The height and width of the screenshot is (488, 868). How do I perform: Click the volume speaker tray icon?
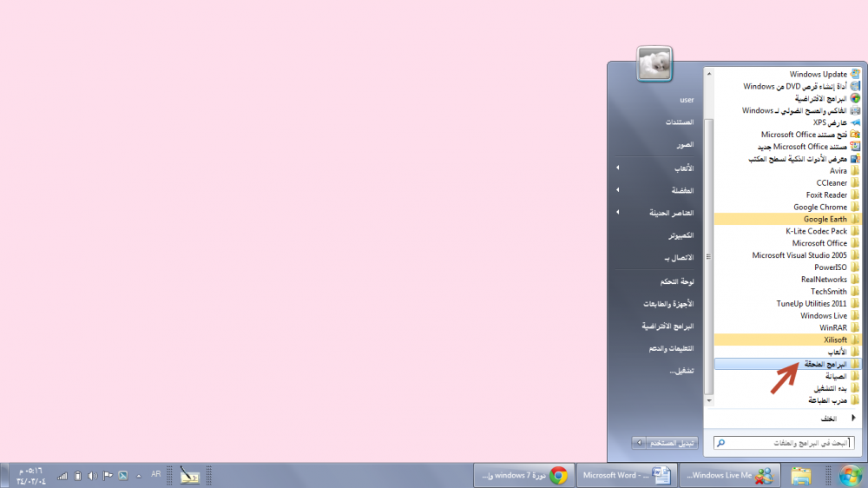[92, 475]
